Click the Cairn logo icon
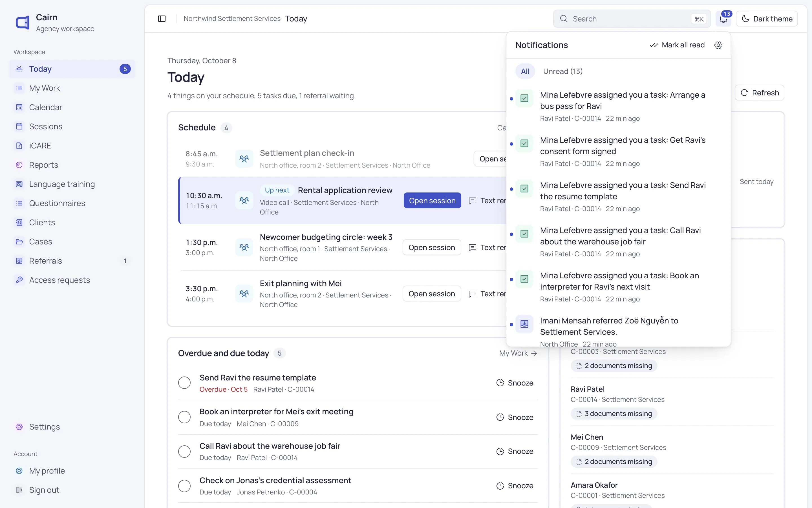This screenshot has width=812, height=508. pyautogui.click(x=23, y=23)
